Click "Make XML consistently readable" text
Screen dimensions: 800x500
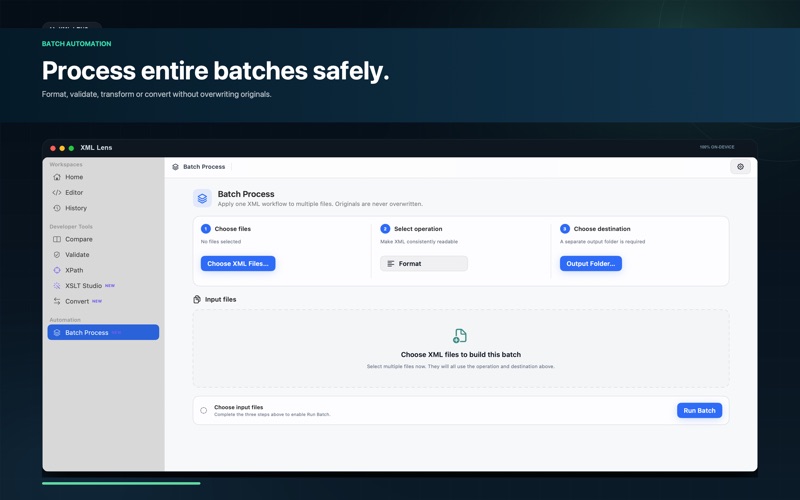[x=419, y=242]
